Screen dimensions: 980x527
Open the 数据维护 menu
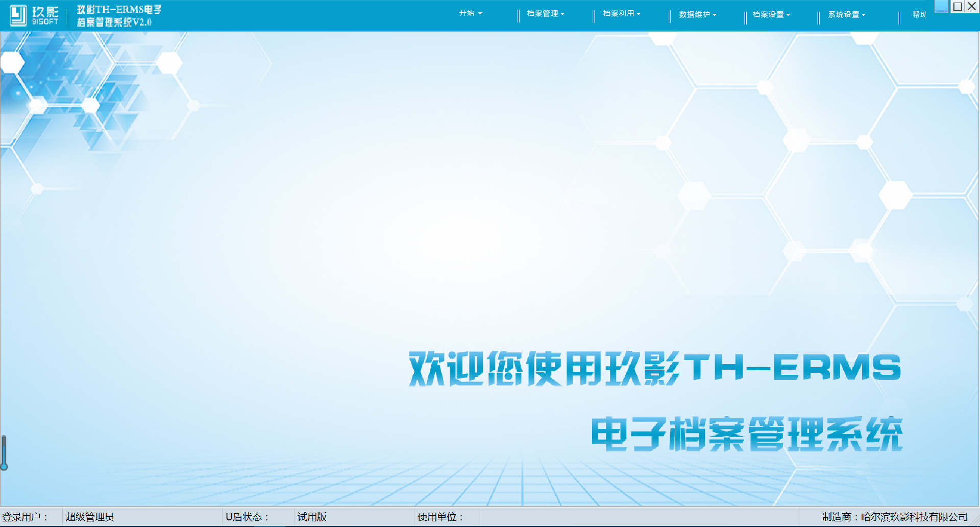pos(697,15)
